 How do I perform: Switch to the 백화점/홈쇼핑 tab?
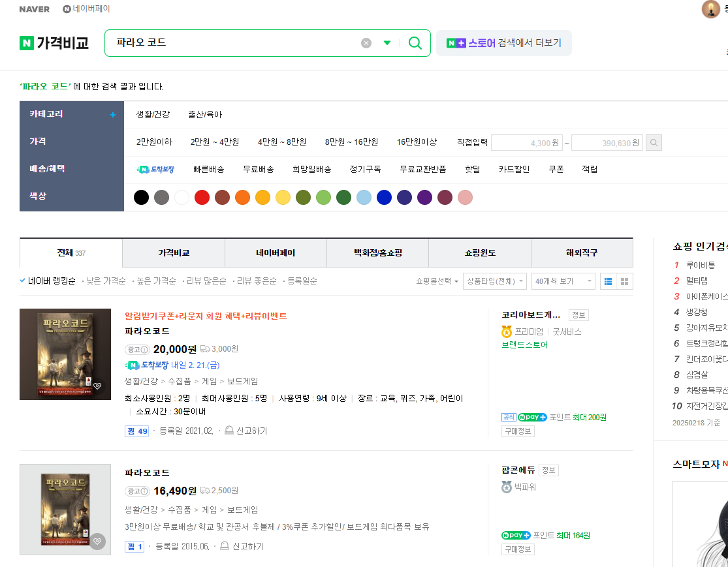click(x=378, y=253)
